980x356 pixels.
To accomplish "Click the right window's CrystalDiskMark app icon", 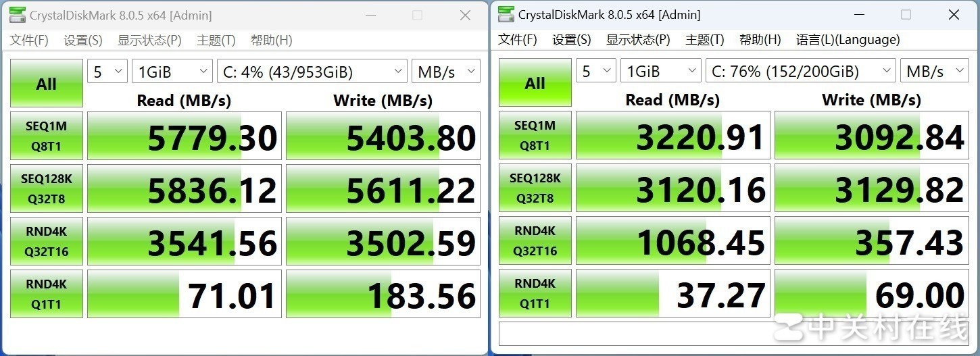I will 506,14.
